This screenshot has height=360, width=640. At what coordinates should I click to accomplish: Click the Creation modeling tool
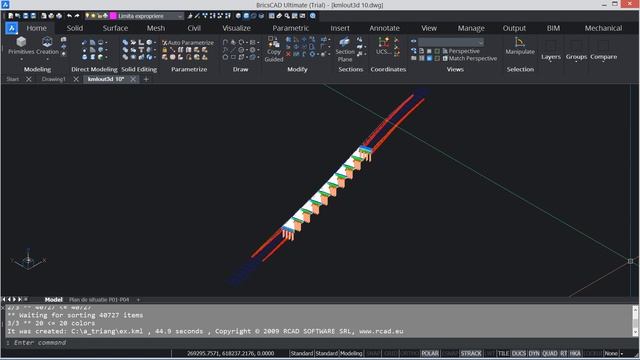tap(47, 46)
